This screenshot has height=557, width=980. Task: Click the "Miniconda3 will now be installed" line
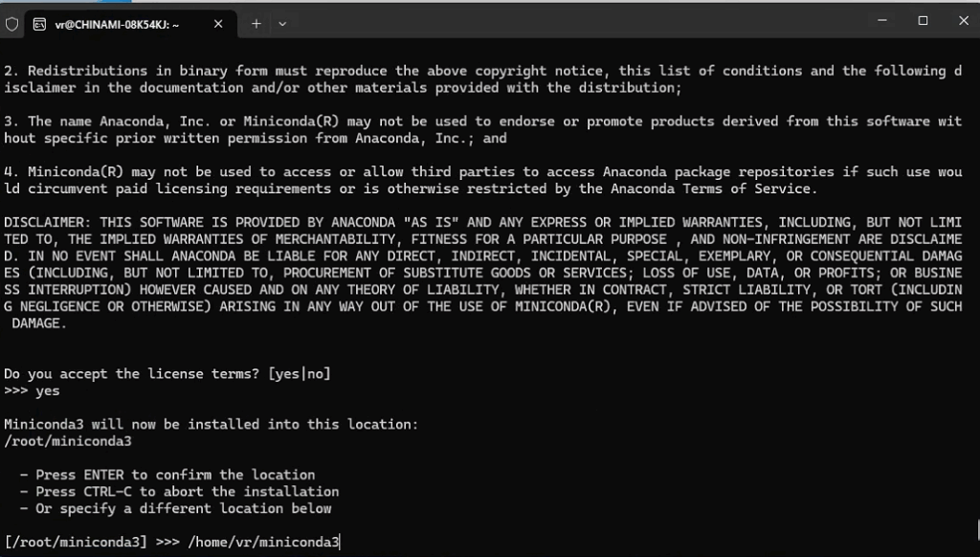212,424
